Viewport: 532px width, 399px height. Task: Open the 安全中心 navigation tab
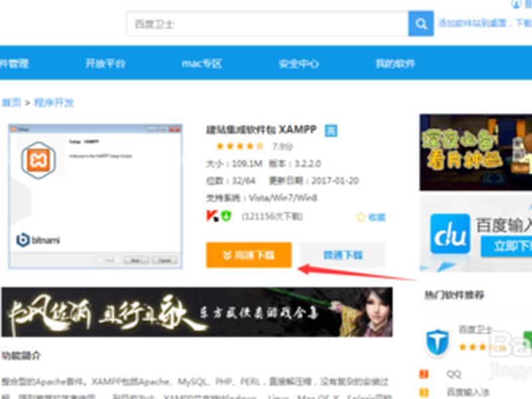pyautogui.click(x=298, y=63)
